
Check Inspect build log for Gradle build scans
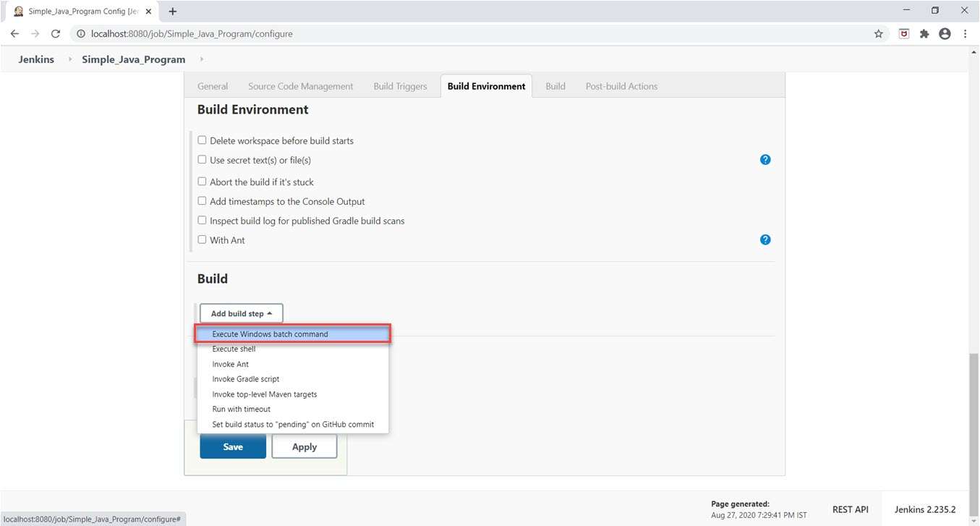coord(203,220)
